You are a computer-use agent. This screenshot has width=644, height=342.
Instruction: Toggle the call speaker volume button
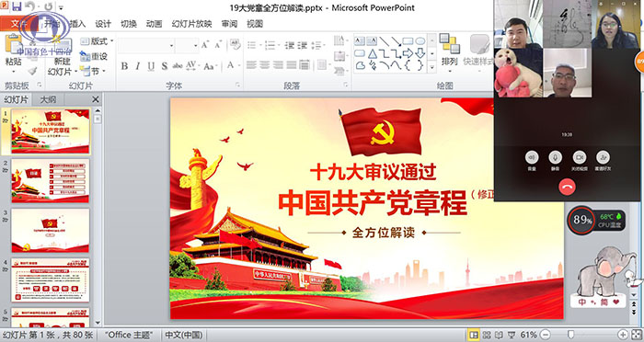[532, 157]
